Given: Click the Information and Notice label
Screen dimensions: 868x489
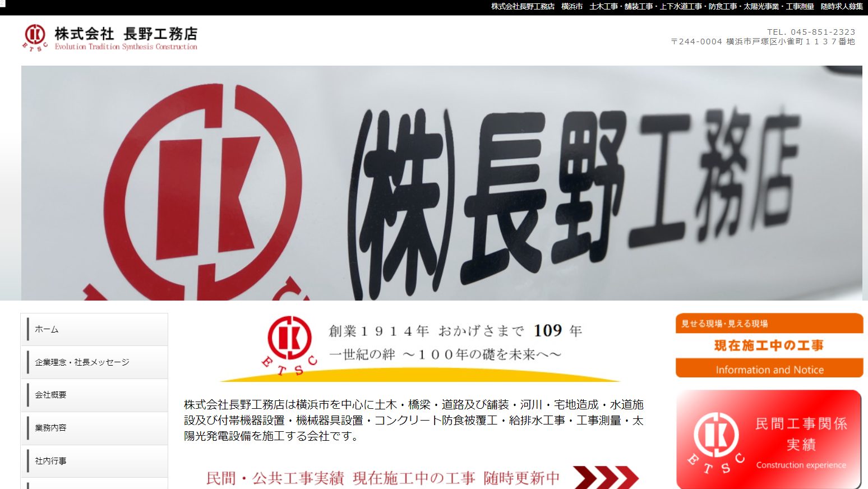Looking at the screenshot, I should 769,370.
